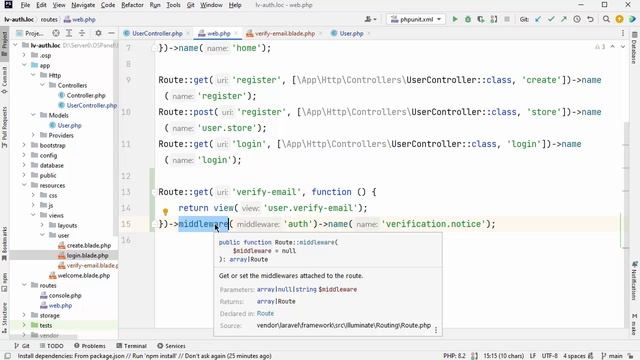Update project via Git blue arrow

click(538, 19)
